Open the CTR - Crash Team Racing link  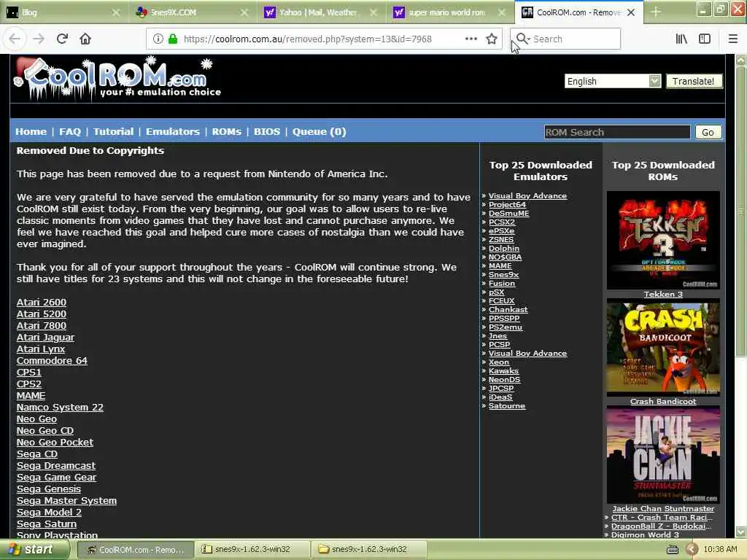coord(662,518)
